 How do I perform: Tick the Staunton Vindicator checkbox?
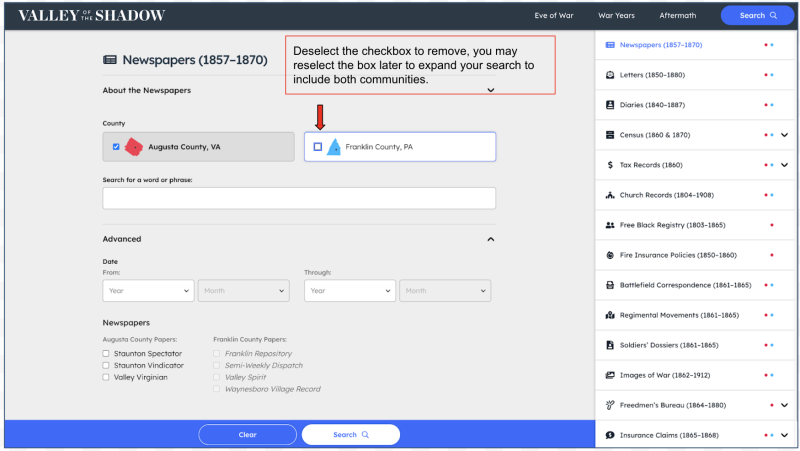pyautogui.click(x=106, y=365)
